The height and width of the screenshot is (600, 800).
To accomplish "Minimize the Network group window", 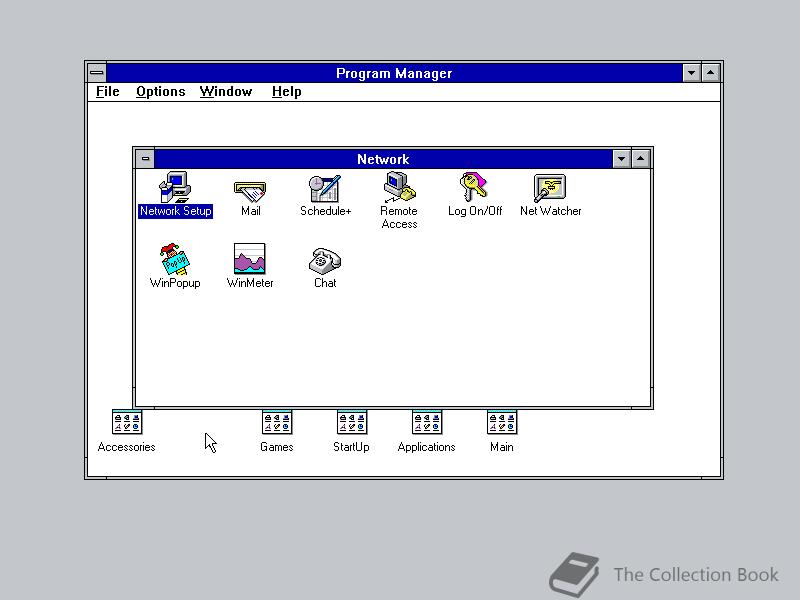I will [621, 159].
